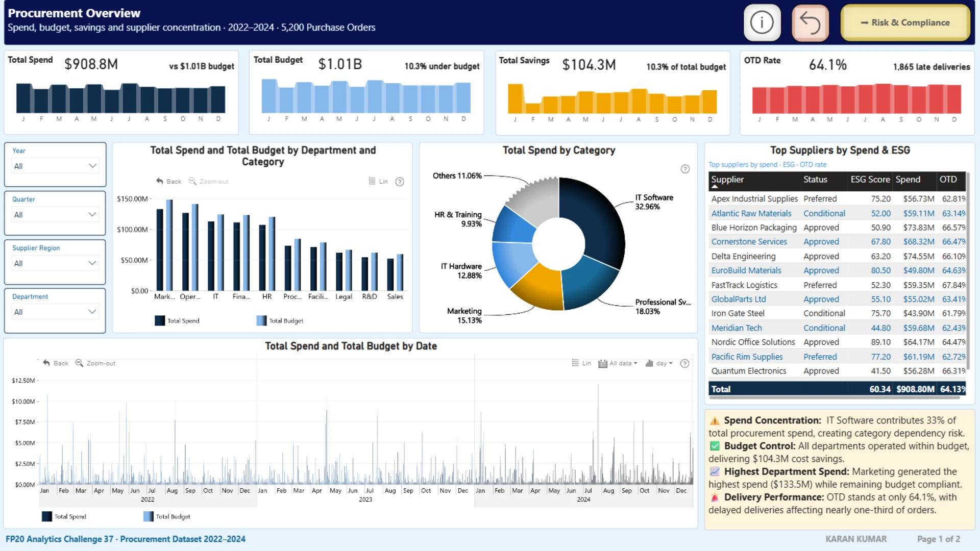Click Quantum Electronics supplier name
The width and height of the screenshot is (980, 551).
[x=749, y=371]
